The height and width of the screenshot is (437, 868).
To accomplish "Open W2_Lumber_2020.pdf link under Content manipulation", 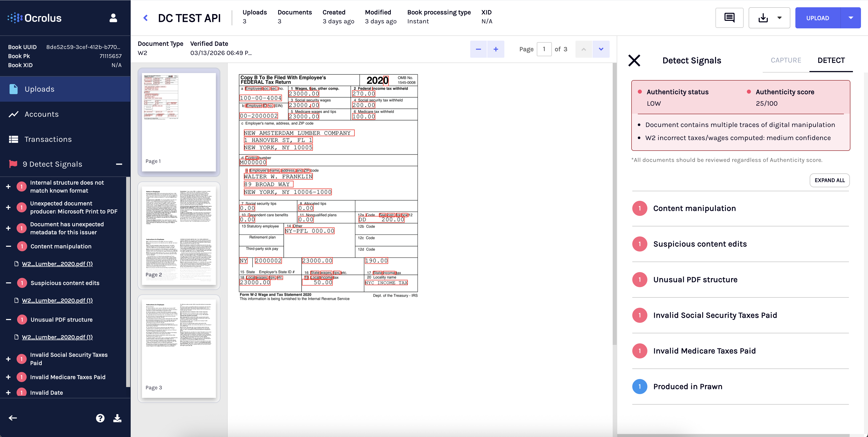I will pos(57,264).
